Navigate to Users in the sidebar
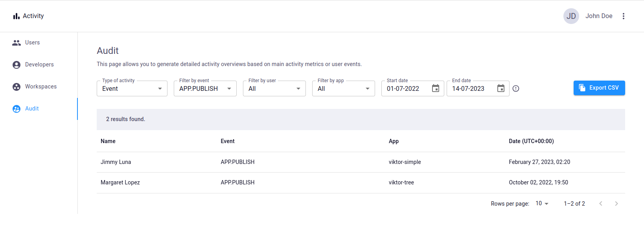 (x=32, y=43)
